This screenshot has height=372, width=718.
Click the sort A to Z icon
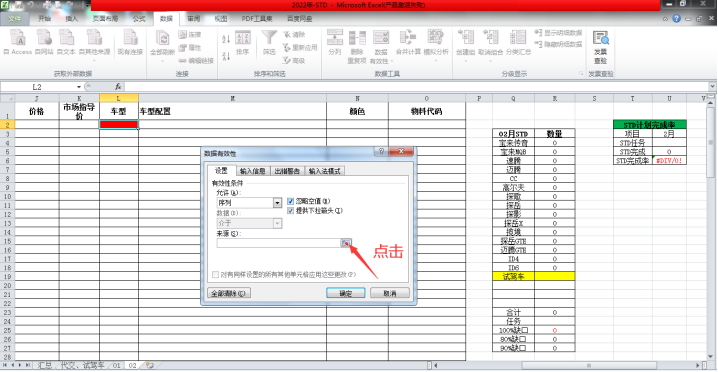[226, 39]
